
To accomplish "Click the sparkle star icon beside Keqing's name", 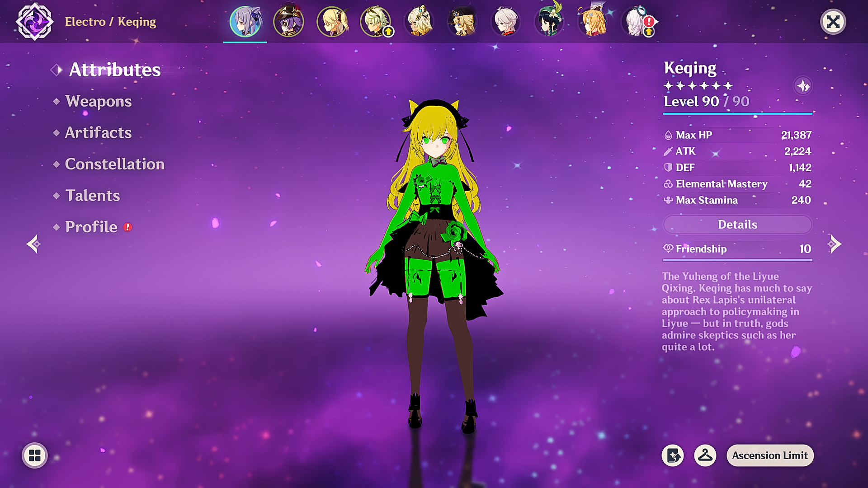I will (x=803, y=86).
